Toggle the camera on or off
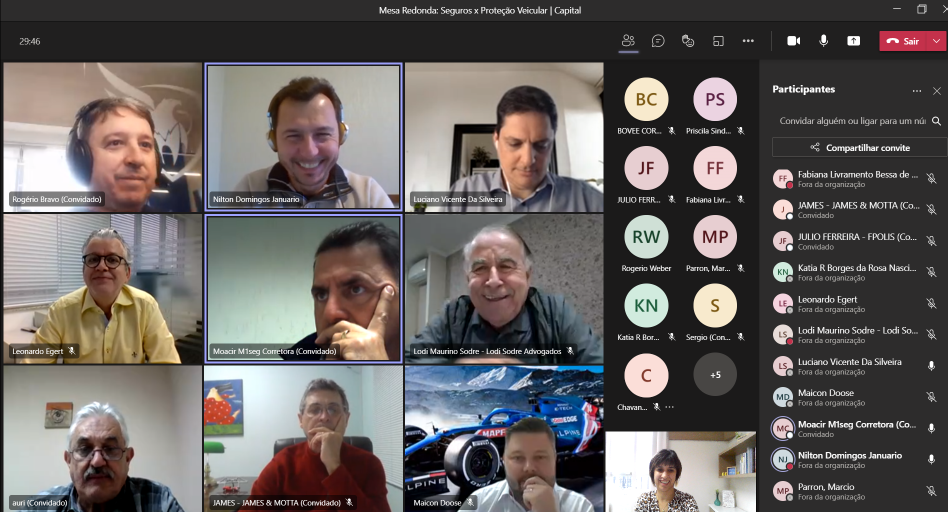 793,41
